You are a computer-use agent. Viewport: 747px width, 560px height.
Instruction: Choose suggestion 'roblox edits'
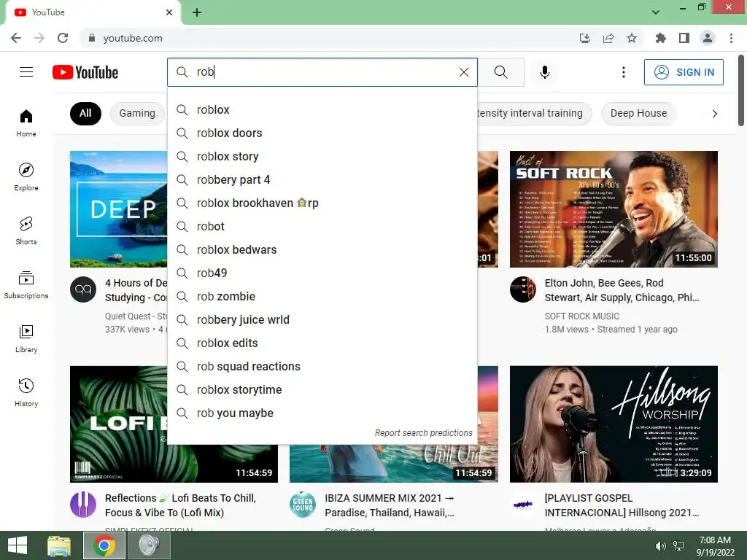[x=322, y=343]
